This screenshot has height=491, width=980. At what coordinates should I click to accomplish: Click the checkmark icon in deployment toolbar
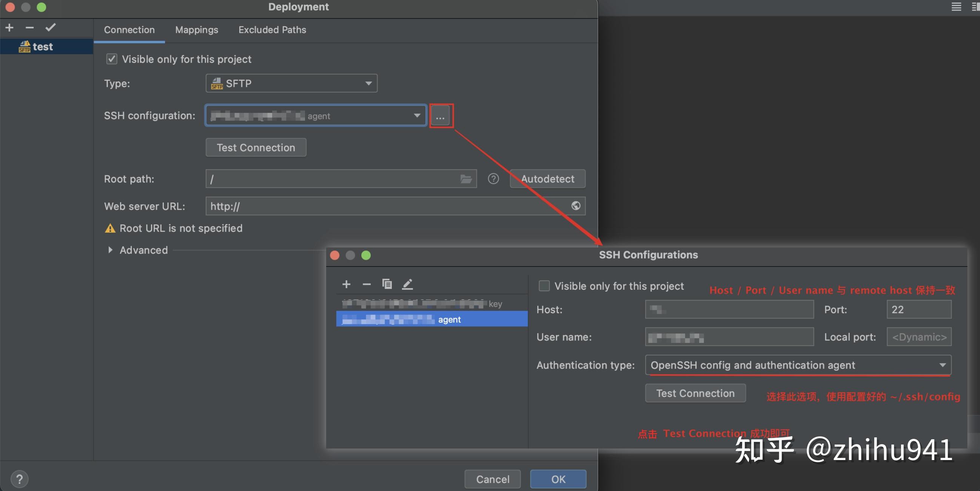click(x=51, y=28)
